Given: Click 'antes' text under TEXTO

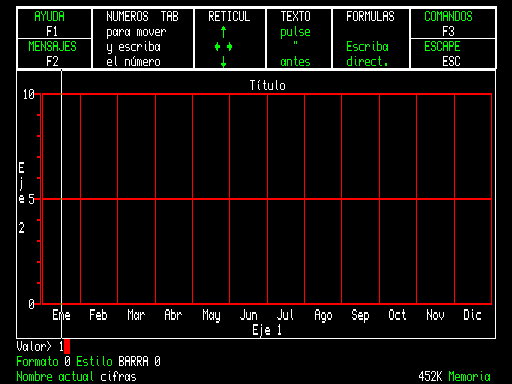Looking at the screenshot, I should click(x=295, y=62).
